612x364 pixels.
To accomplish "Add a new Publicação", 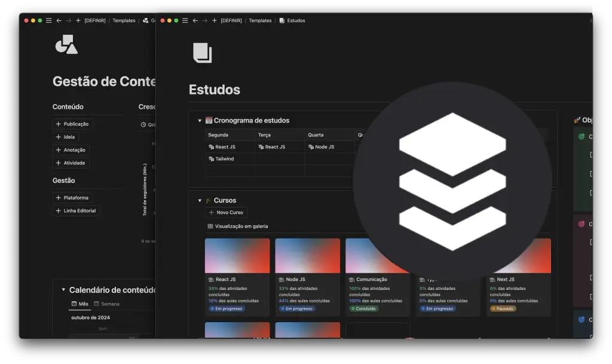I will (72, 124).
